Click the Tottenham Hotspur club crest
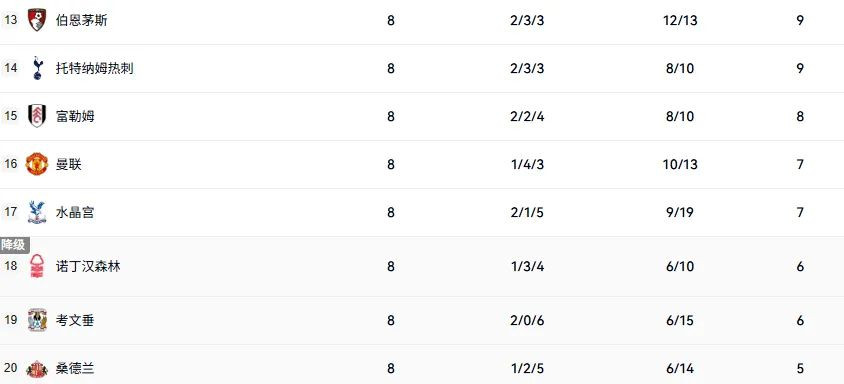Screen dimensions: 844x384 point(37,68)
